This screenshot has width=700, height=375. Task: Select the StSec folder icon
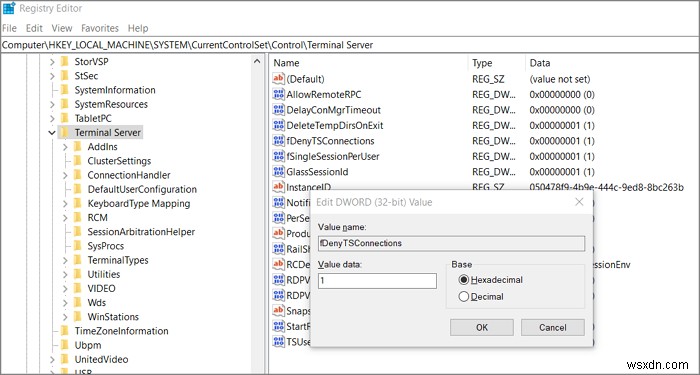(65, 75)
